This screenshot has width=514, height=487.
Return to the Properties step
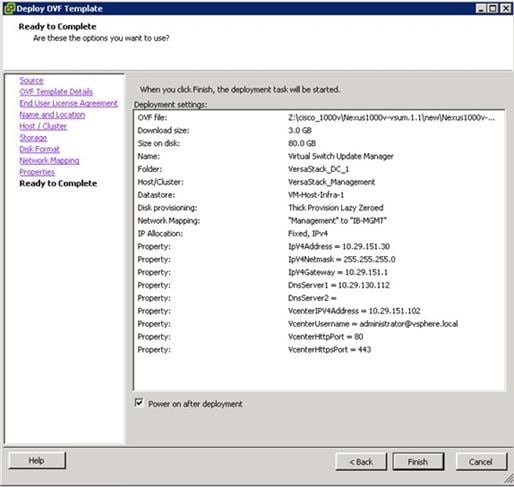[x=37, y=172]
